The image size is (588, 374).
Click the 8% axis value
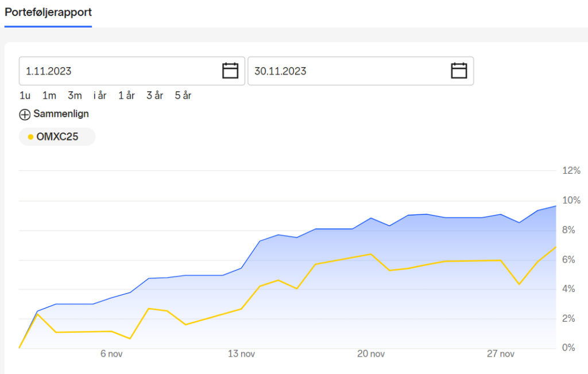click(x=568, y=230)
